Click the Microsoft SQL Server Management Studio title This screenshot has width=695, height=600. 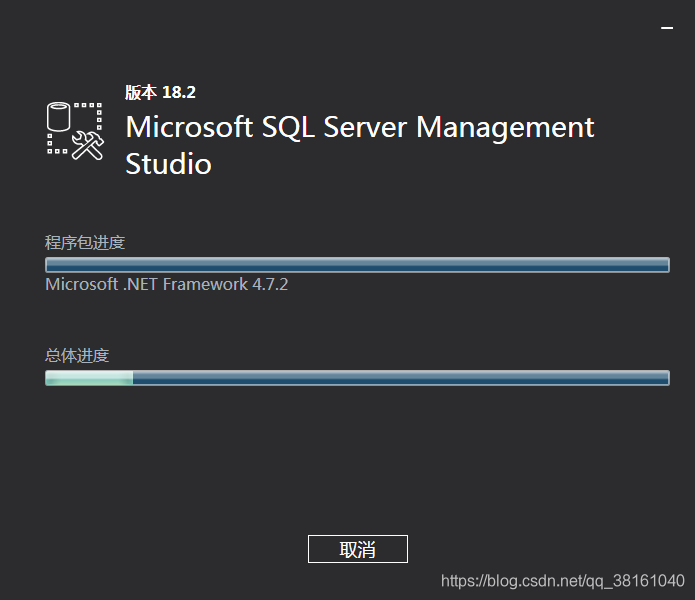point(359,145)
